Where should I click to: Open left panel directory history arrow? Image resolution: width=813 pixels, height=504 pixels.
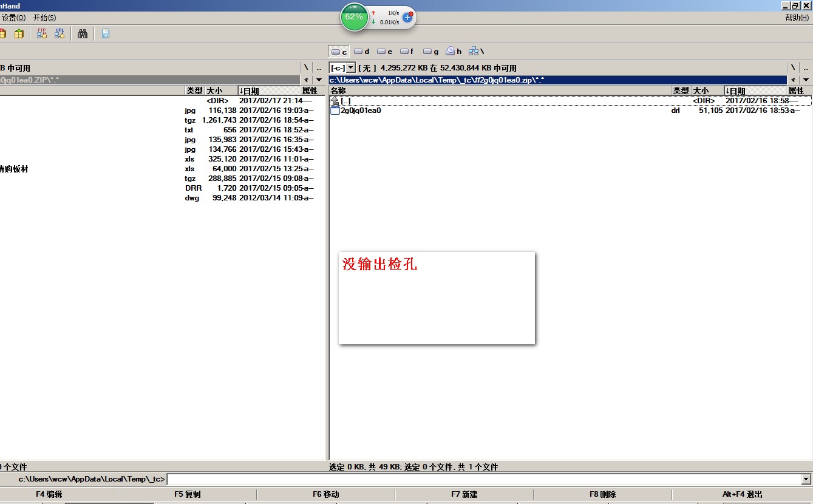[x=320, y=80]
